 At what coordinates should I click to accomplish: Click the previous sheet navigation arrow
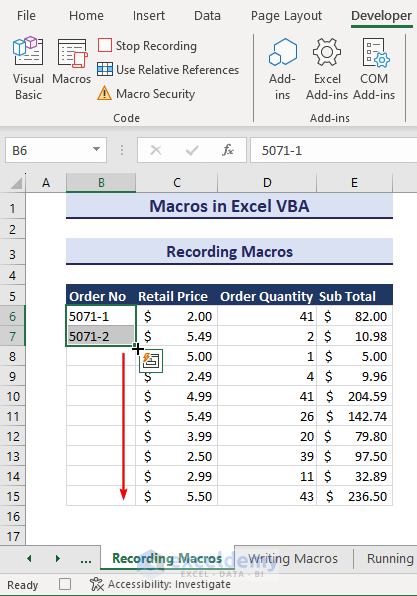pos(29,558)
